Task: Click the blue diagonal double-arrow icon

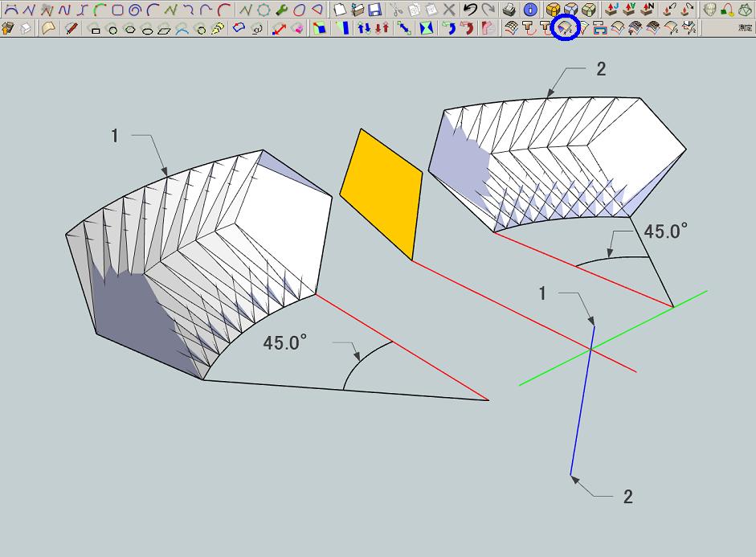Action: point(404,28)
